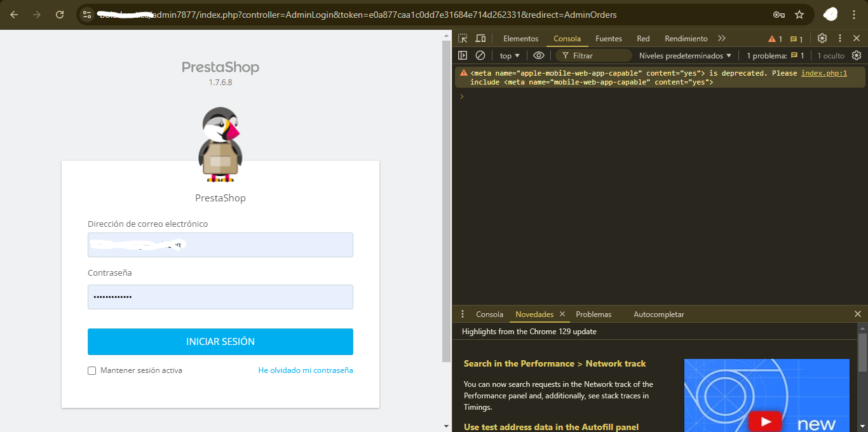Open saved password key icon

point(778,15)
